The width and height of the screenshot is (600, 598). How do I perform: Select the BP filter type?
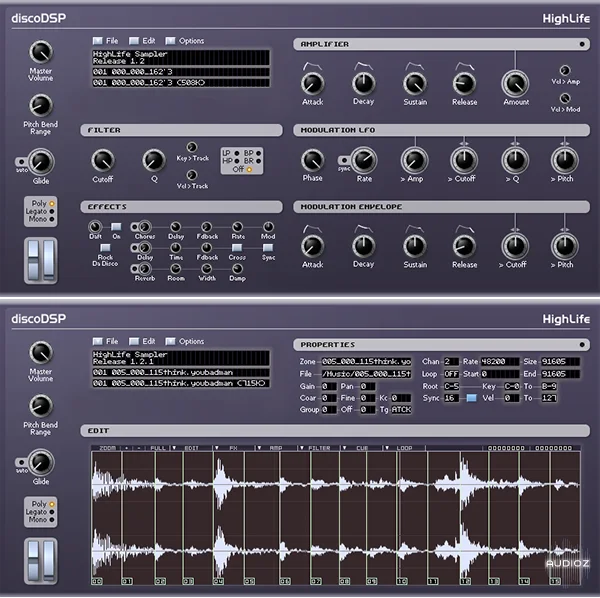click(259, 153)
